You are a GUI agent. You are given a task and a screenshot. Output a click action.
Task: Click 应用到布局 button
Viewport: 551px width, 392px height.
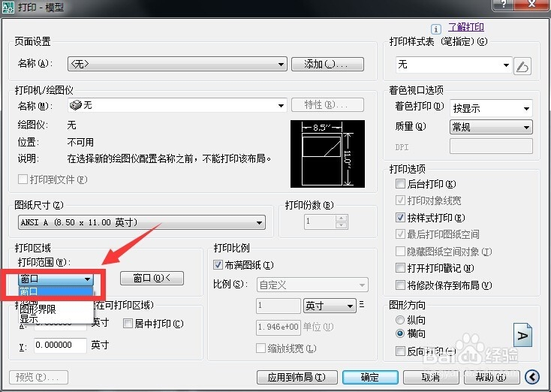297,378
